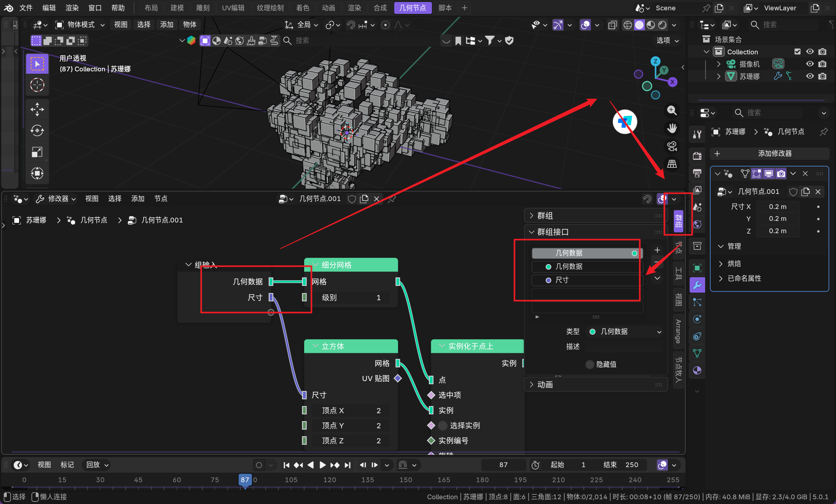Click the viewport zoom magnifier icon
This screenshot has width=836, height=504.
tap(672, 111)
